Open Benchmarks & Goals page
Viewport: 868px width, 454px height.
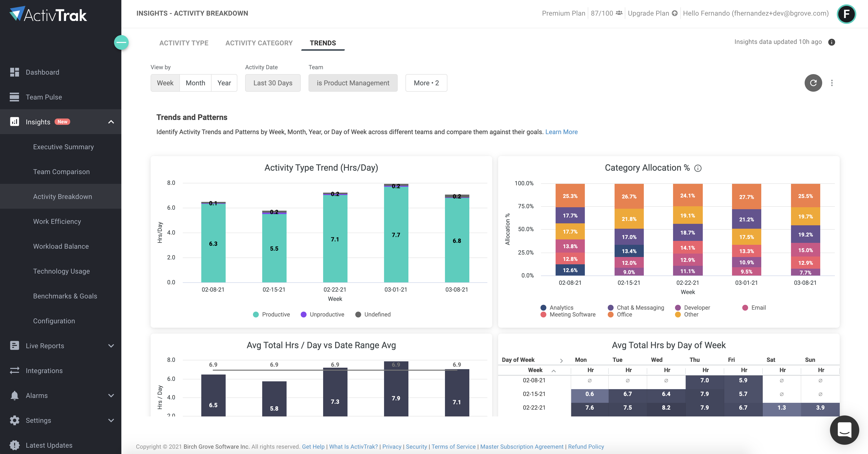(65, 296)
